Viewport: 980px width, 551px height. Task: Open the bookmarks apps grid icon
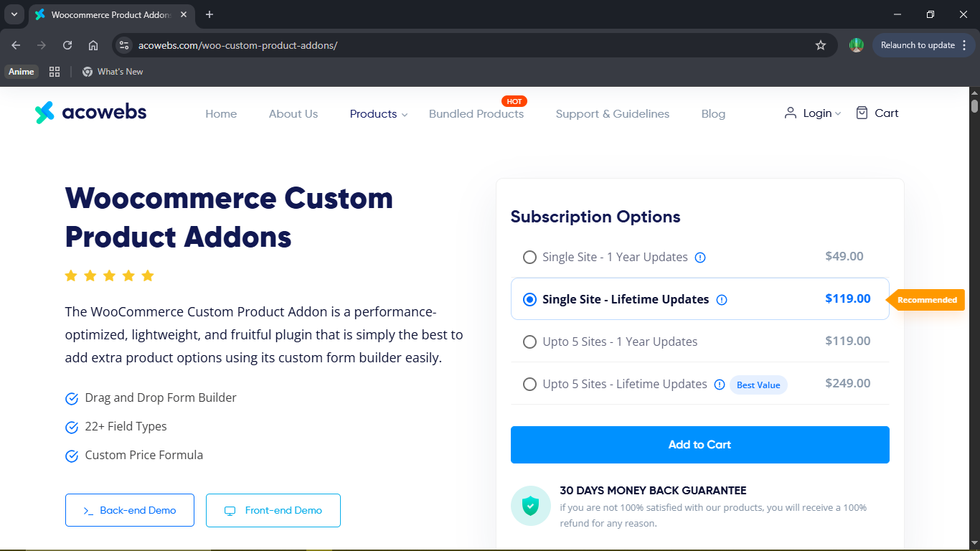(55, 72)
